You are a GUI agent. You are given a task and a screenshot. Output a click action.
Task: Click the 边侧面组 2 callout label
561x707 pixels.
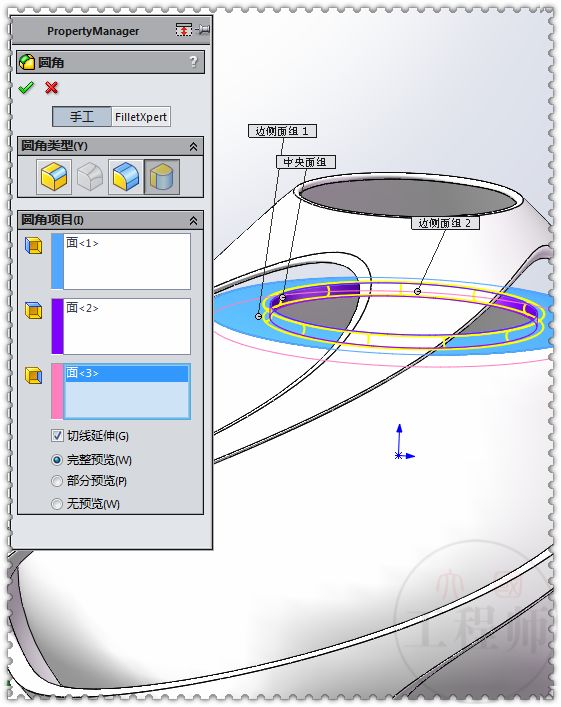(445, 223)
